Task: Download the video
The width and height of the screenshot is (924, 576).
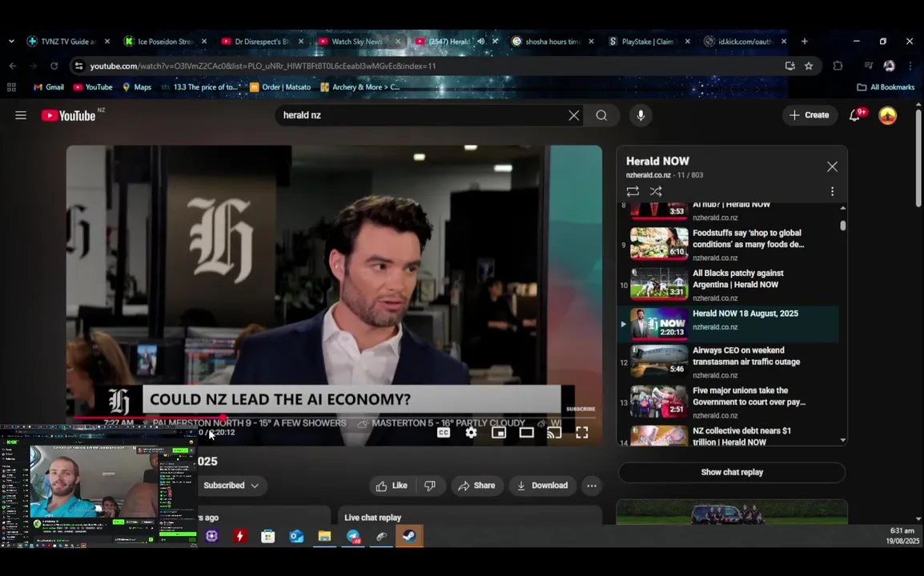Action: pyautogui.click(x=543, y=486)
